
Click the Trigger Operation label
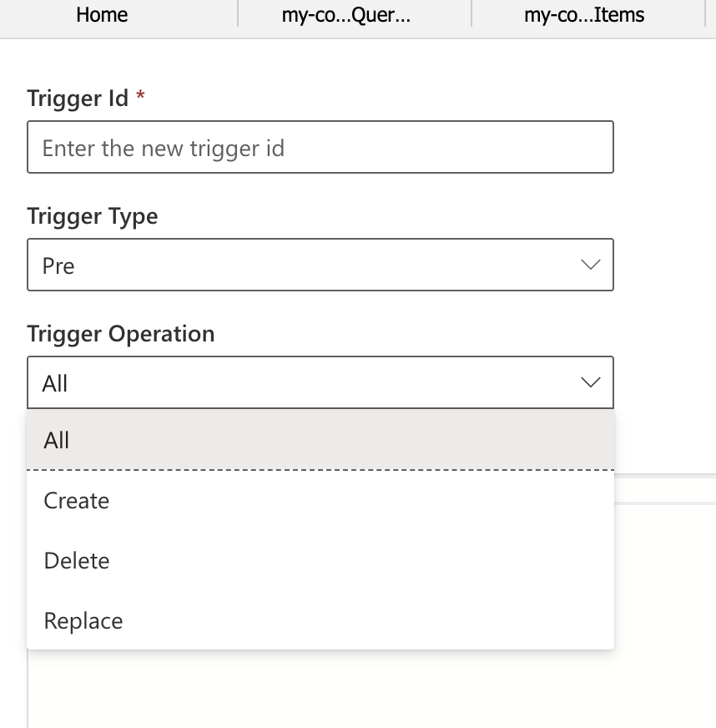(x=121, y=334)
